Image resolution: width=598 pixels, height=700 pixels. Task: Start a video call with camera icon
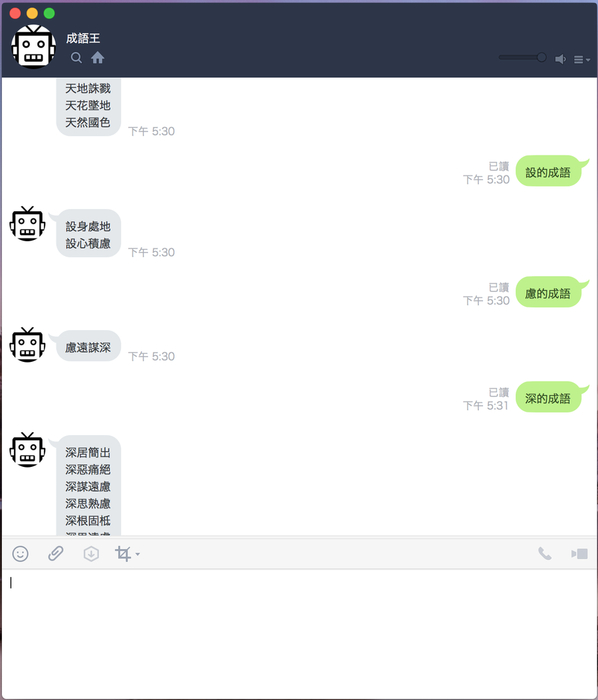pos(579,554)
